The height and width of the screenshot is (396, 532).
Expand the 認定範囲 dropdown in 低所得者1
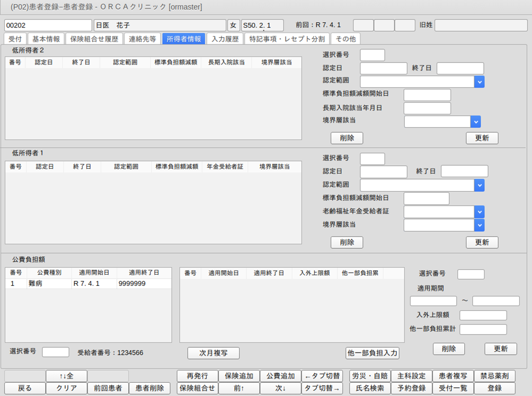pyautogui.click(x=479, y=185)
